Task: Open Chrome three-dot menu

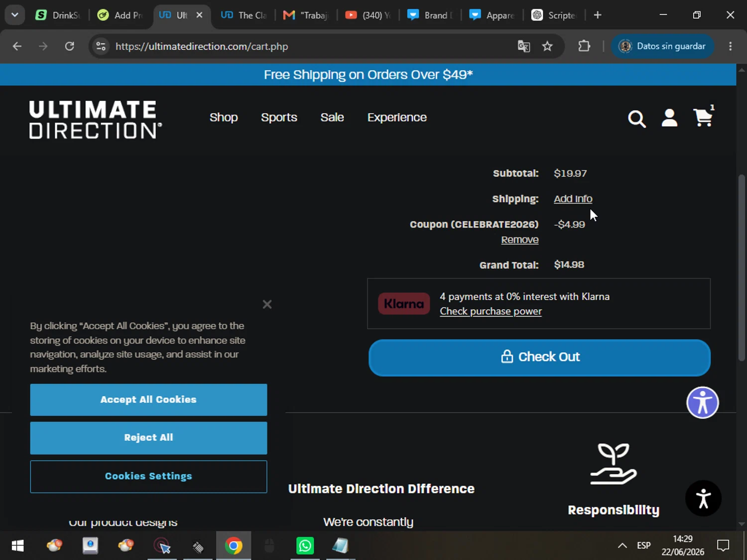Action: (x=730, y=46)
